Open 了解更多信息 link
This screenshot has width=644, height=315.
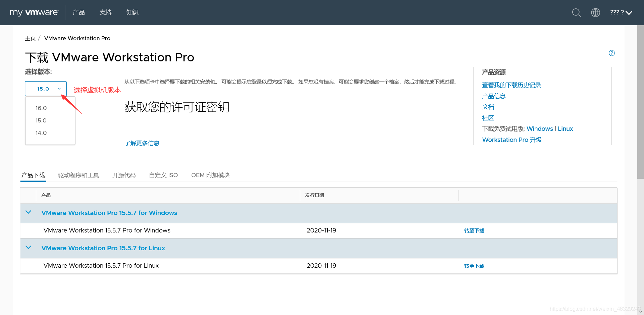pyautogui.click(x=142, y=143)
